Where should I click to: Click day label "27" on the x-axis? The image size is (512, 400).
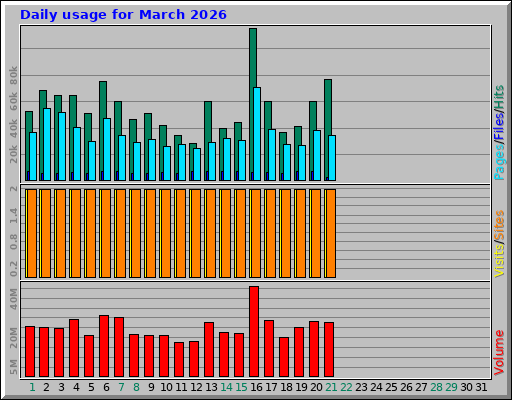421,387
